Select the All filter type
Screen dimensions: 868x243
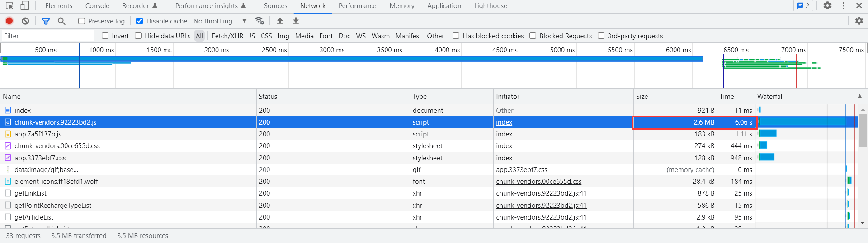pos(199,36)
